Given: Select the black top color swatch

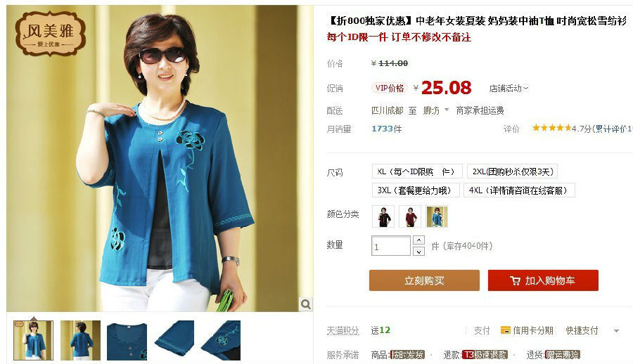Looking at the screenshot, I should [383, 216].
